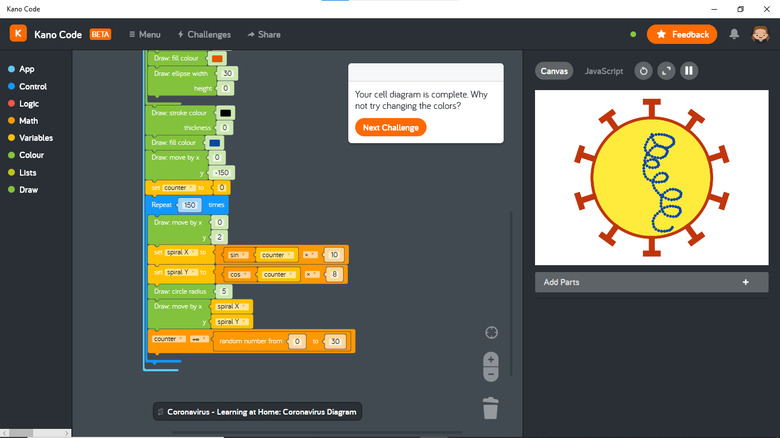Switch to the JavaScript tab
This screenshot has height=438, width=780.
(x=603, y=71)
